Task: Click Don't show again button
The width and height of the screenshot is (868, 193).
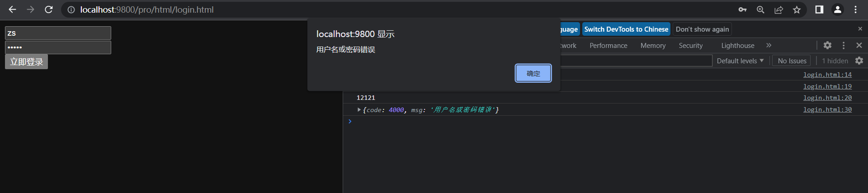Action: (x=702, y=29)
